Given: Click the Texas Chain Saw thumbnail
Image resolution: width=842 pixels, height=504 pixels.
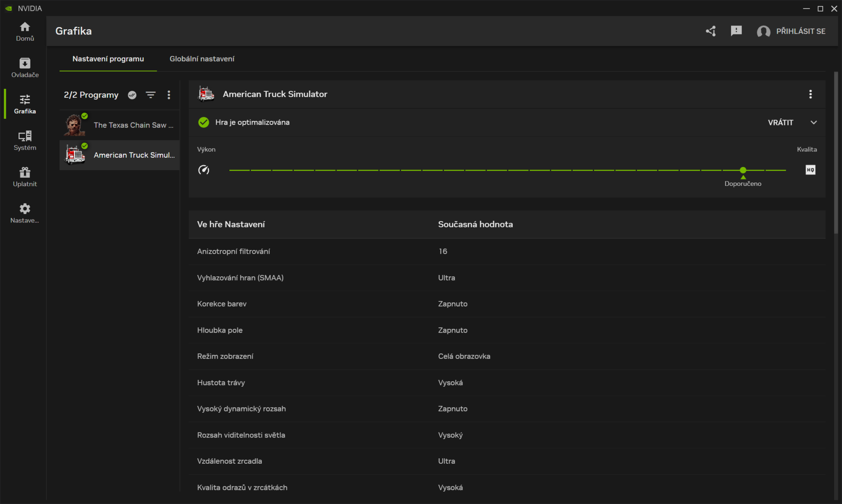Looking at the screenshot, I should pos(75,125).
